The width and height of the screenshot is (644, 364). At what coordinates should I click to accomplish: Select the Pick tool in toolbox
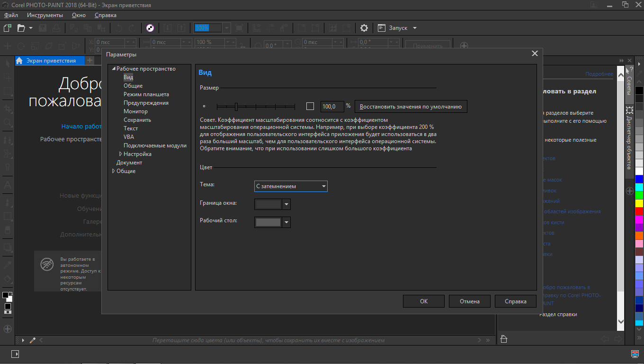click(8, 63)
